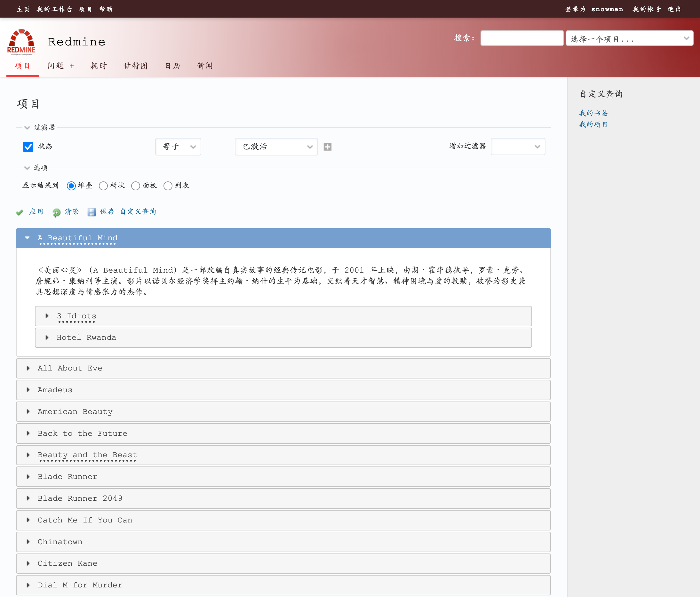Screen dimensions: 700x597
Task: Open 我的工作台 in top menu
Action: [54, 9]
